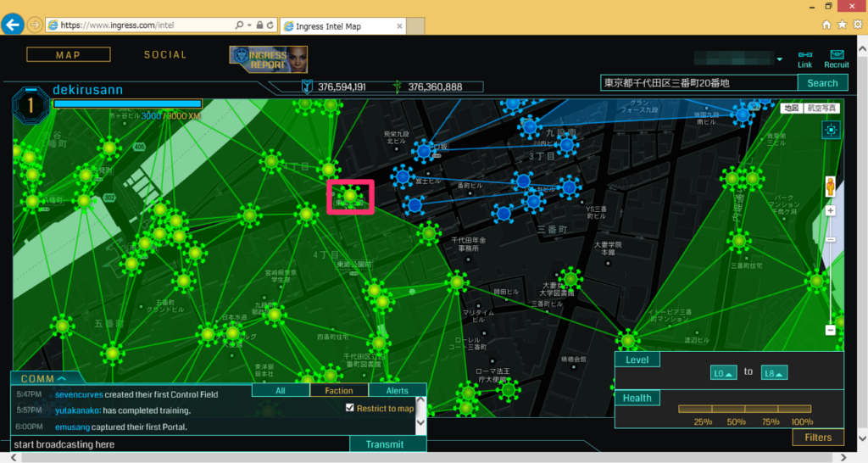Viewport: 868px width, 463px height.
Task: Toggle the Restrict to map checkbox
Action: tap(349, 408)
